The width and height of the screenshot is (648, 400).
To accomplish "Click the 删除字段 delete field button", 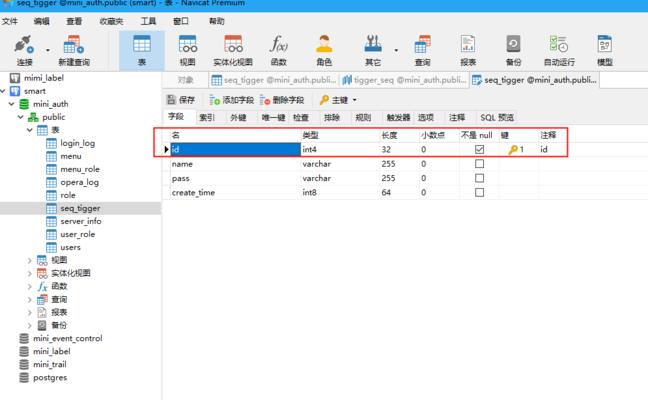I will pos(282,100).
